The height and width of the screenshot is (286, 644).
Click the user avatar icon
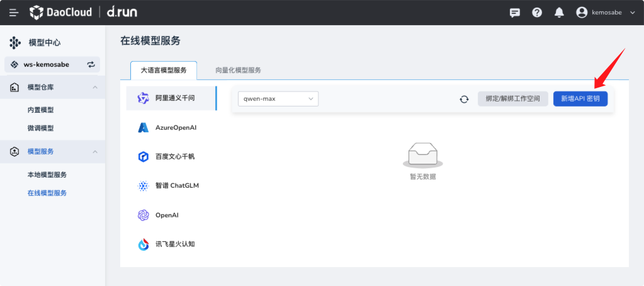point(582,13)
